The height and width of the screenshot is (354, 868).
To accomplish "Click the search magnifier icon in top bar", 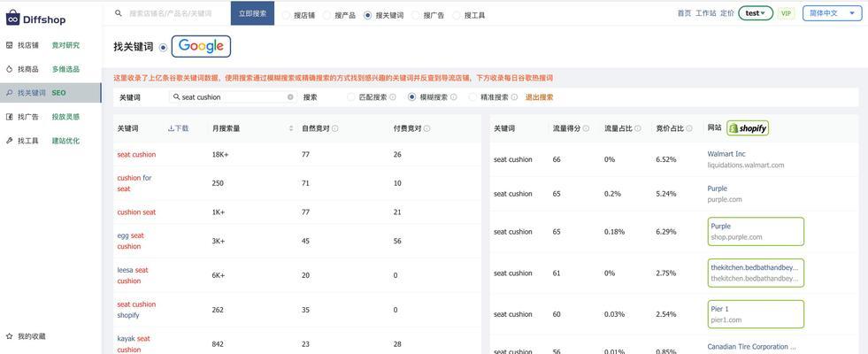I will pyautogui.click(x=118, y=13).
